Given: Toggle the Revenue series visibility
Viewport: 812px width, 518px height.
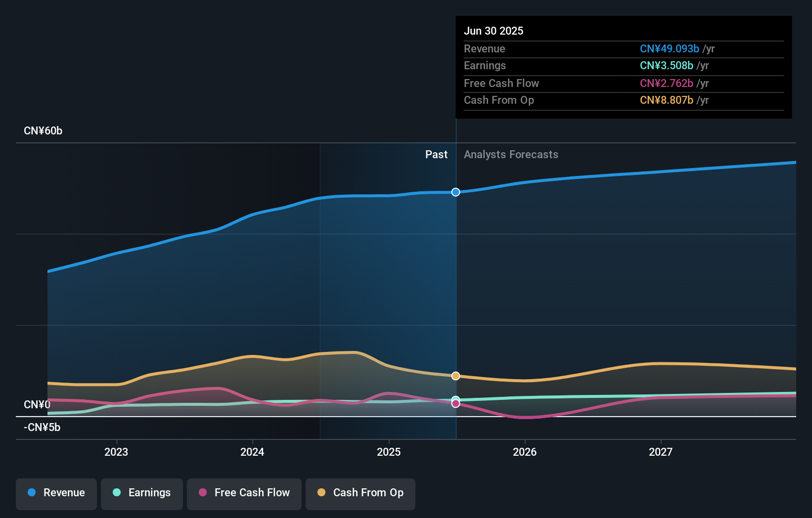Looking at the screenshot, I should (56, 493).
